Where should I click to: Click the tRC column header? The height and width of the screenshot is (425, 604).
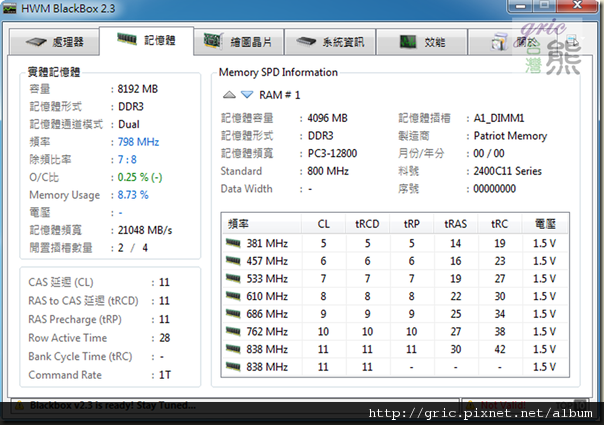pos(500,224)
